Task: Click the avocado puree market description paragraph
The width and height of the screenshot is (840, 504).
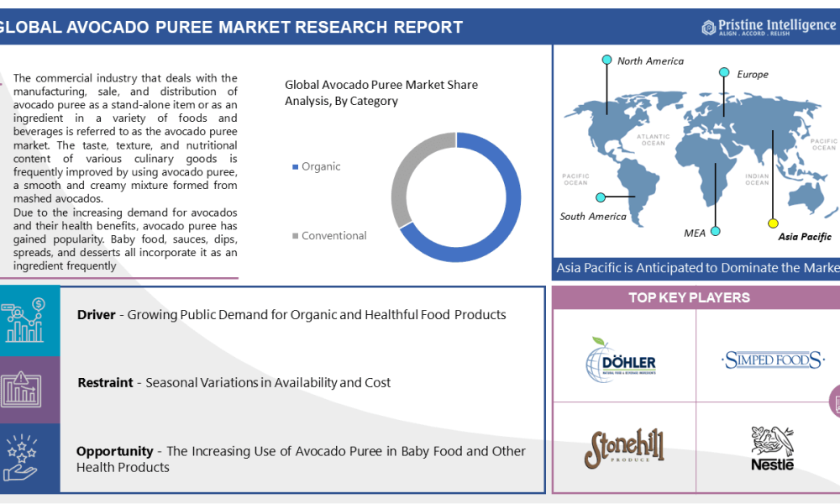Action: [125, 172]
